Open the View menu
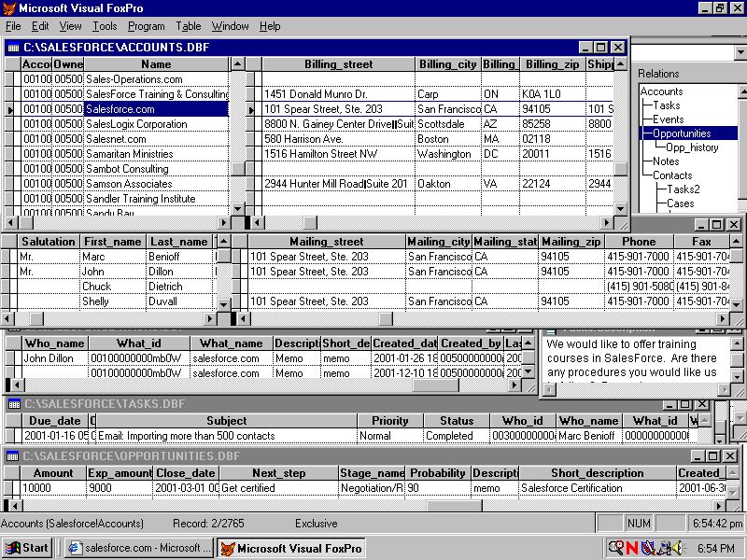This screenshot has width=747, height=560. point(70,26)
